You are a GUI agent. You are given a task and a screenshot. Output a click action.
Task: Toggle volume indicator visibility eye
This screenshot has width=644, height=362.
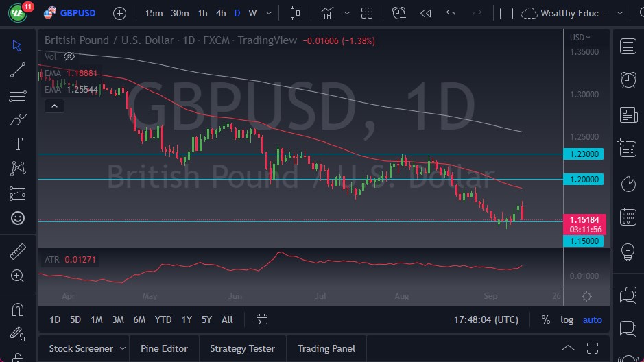pyautogui.click(x=69, y=56)
